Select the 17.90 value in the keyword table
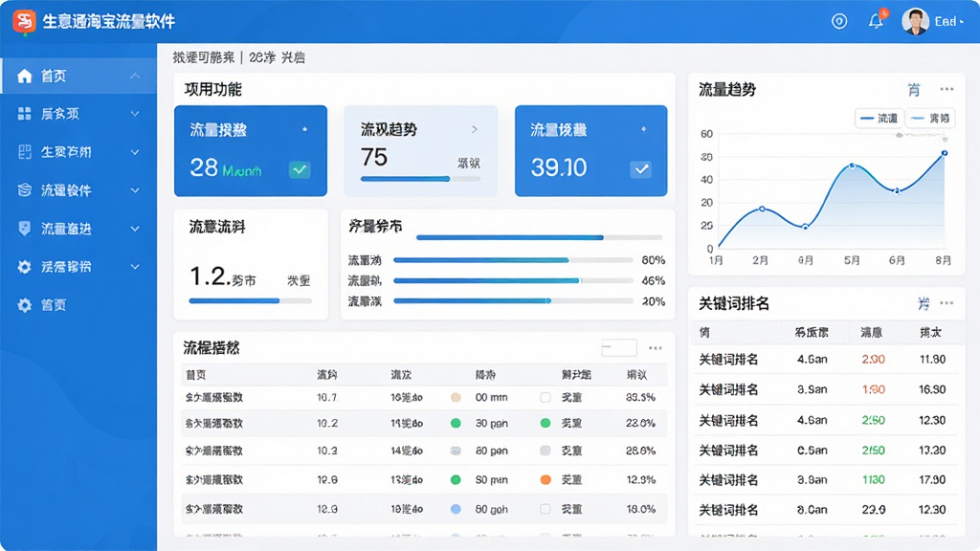Image resolution: width=980 pixels, height=551 pixels. tap(932, 480)
